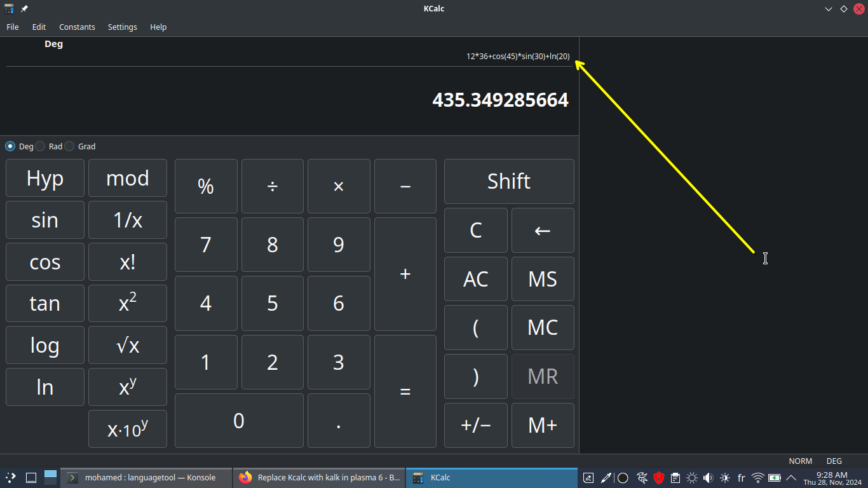This screenshot has height=488, width=868.
Task: Click the KCalc window icon in title bar
Action: 9,9
